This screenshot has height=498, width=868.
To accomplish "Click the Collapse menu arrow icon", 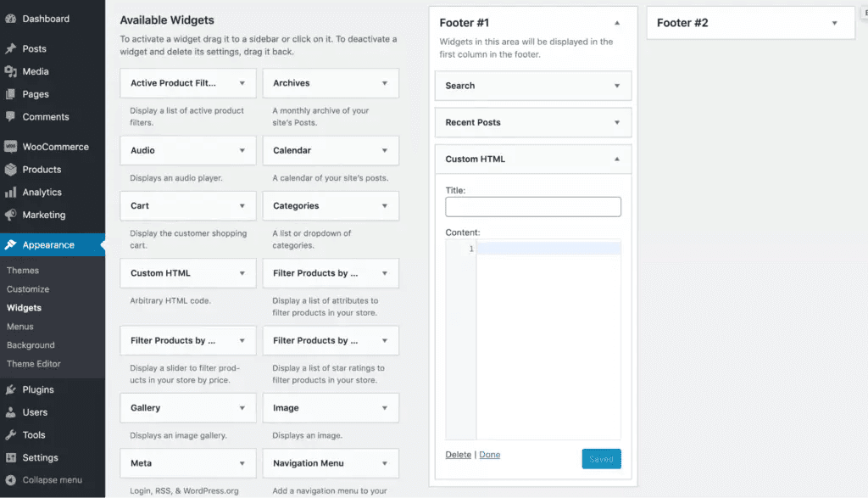I will 10,480.
